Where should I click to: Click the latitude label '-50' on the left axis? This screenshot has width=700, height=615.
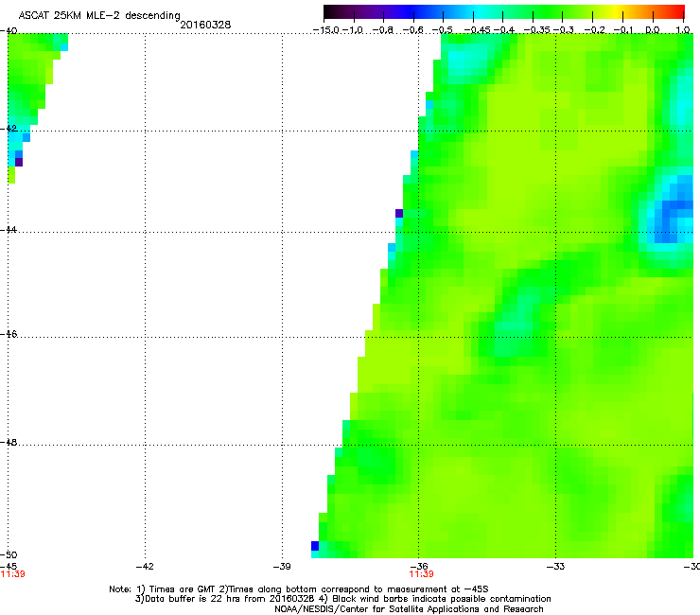click(x=9, y=554)
